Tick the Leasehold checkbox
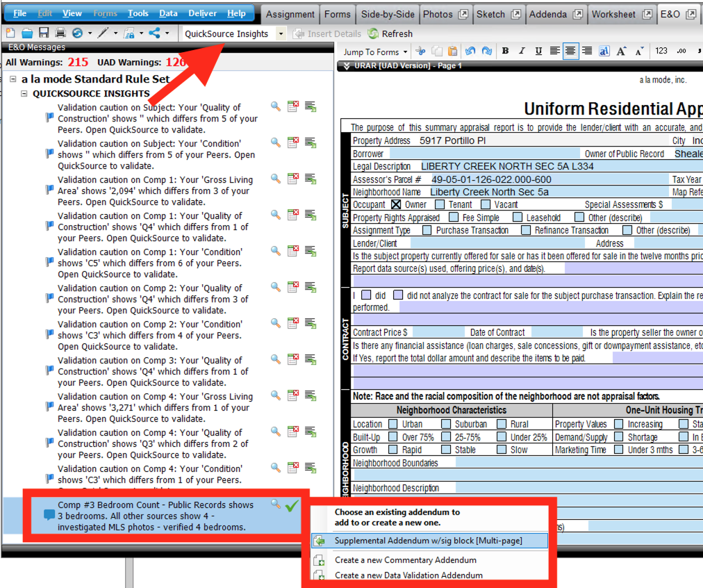 click(x=518, y=218)
